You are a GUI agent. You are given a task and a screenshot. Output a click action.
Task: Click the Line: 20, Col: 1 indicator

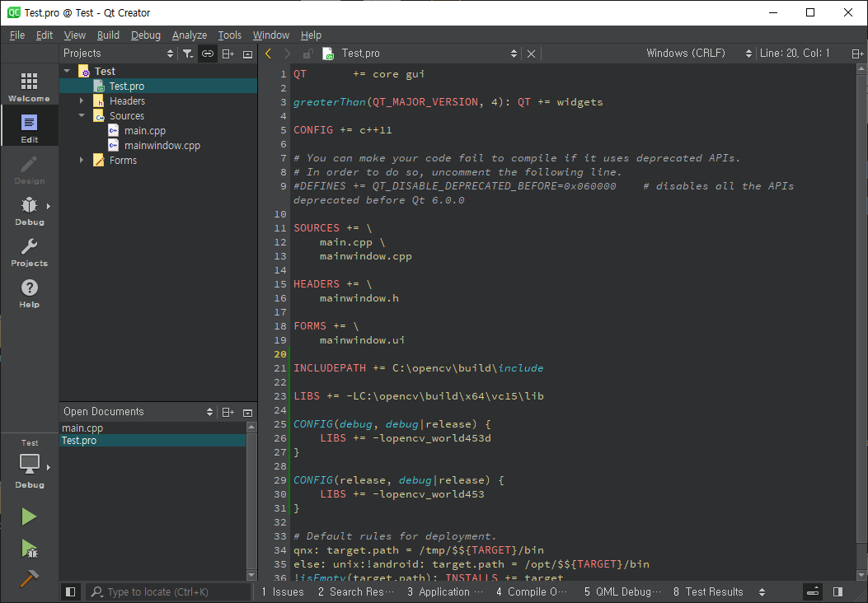click(x=795, y=54)
